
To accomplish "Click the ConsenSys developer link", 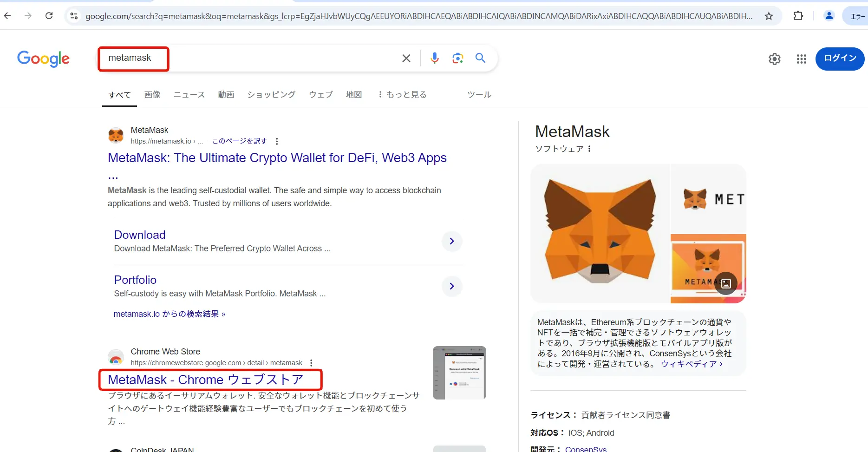I will pos(586,449).
